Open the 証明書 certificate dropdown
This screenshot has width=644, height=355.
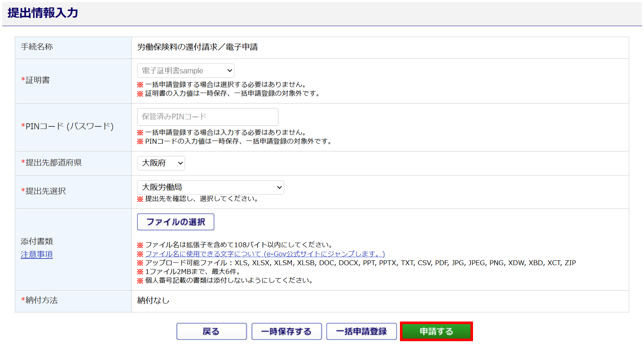(185, 71)
